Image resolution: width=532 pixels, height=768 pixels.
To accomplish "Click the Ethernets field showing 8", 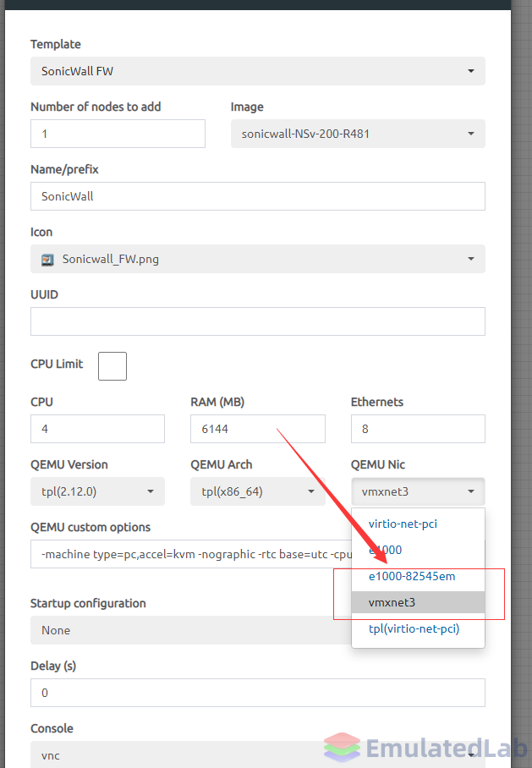I will tap(418, 429).
